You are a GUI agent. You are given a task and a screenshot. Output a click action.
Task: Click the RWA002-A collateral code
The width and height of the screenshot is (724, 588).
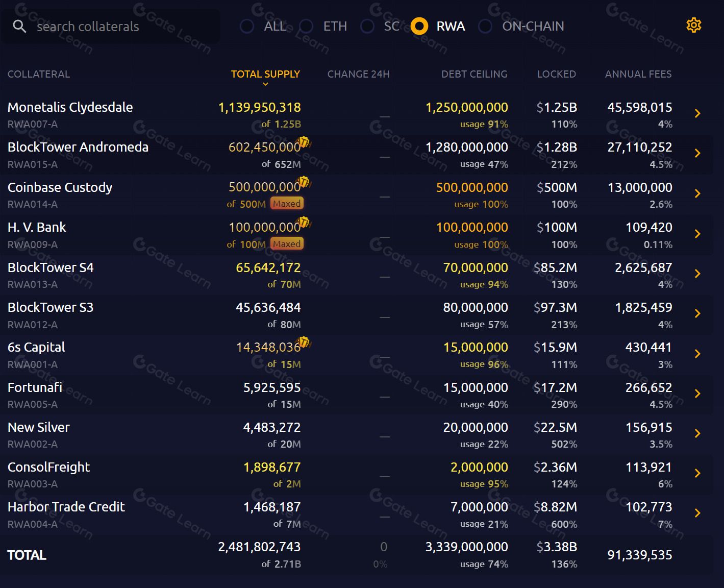click(33, 444)
